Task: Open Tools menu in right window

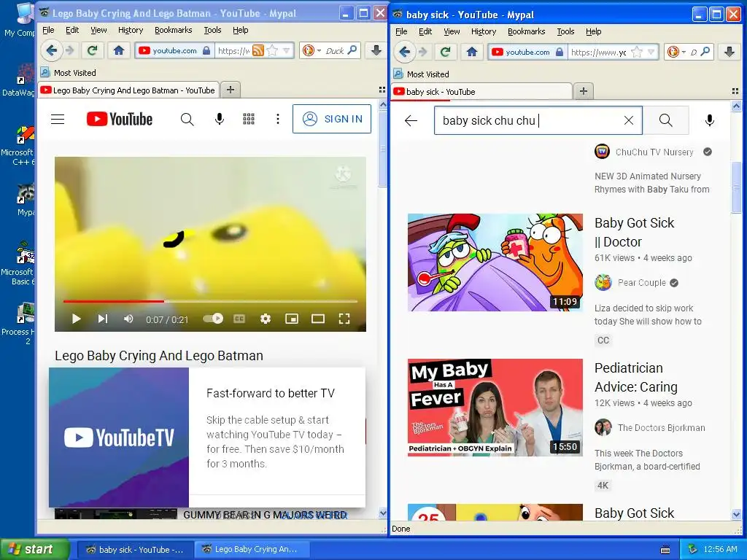Action: 565,31
